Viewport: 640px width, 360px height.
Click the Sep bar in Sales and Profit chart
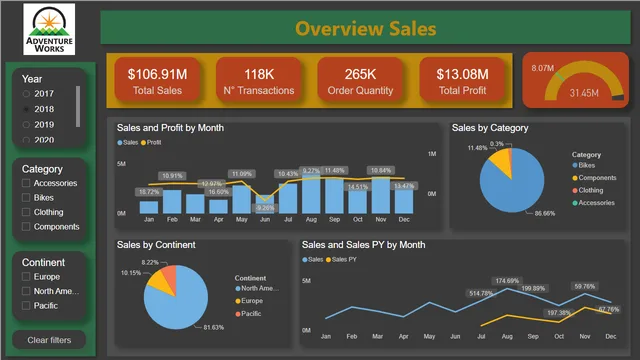(334, 195)
